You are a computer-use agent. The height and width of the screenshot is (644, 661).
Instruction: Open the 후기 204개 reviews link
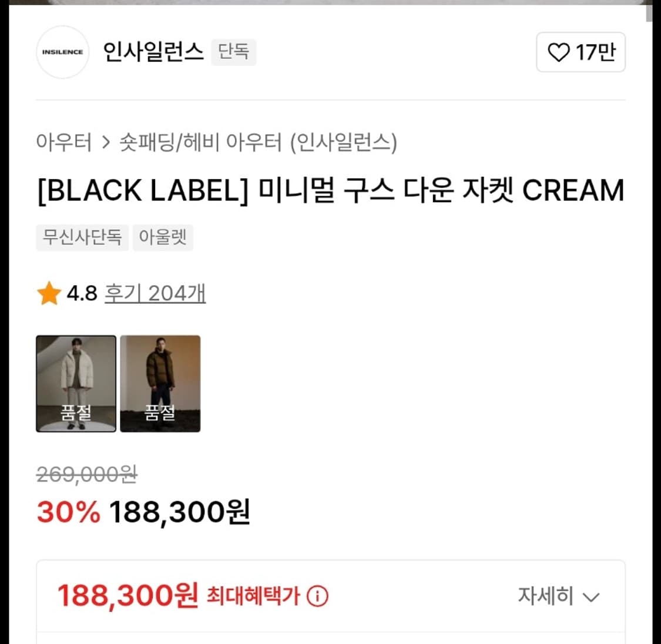coord(155,293)
